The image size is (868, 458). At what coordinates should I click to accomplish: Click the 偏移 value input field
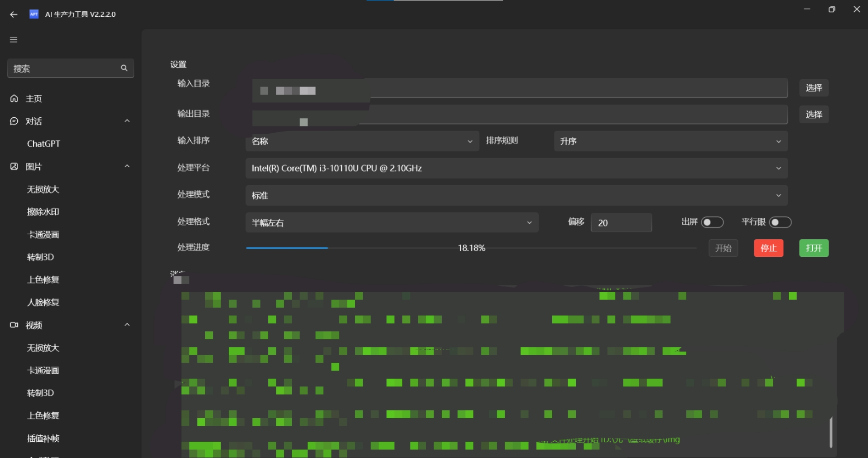tap(621, 223)
